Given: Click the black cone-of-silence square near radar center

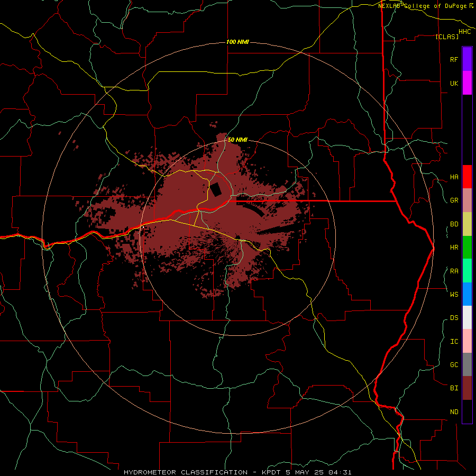Looking at the screenshot, I should 216,190.
